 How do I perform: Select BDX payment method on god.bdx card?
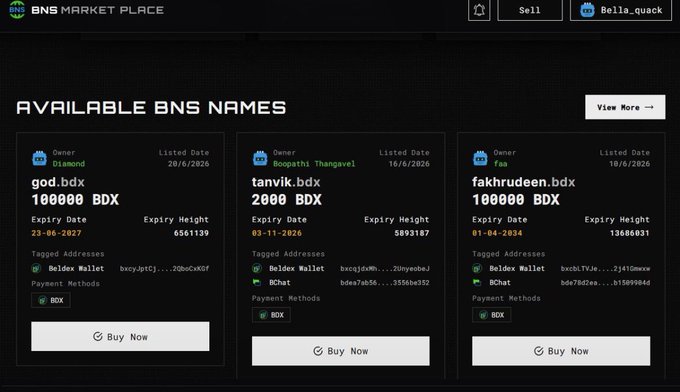click(51, 300)
